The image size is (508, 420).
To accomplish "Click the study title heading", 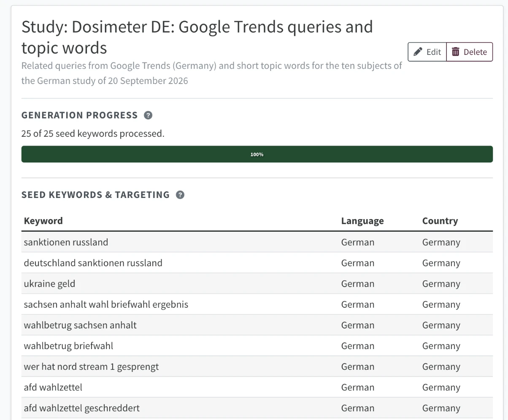I will pyautogui.click(x=197, y=38).
